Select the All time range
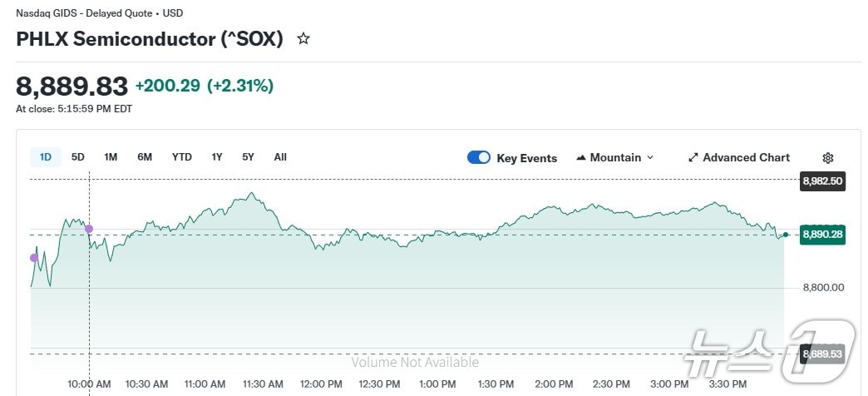Viewport: 868px width, 396px height. tap(280, 156)
